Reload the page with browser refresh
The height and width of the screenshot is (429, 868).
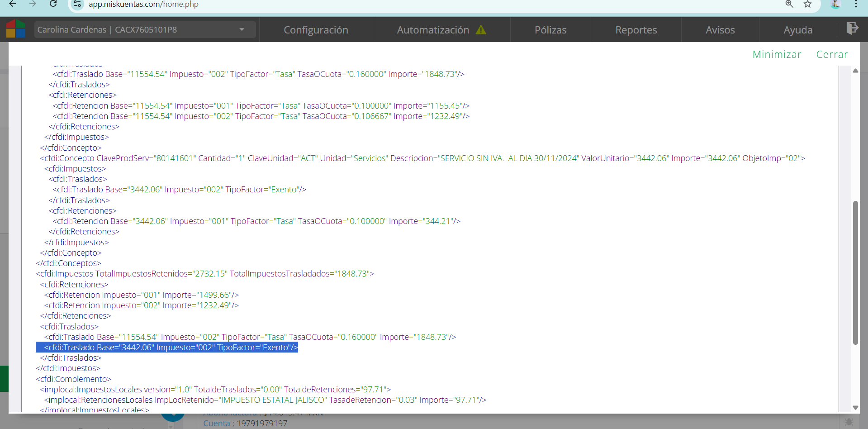53,4
